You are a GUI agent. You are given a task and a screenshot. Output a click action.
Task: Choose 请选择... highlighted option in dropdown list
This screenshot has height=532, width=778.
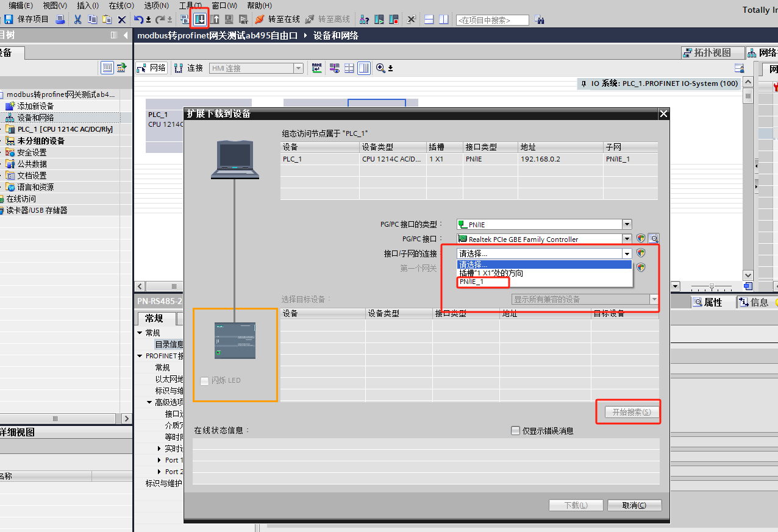[544, 264]
